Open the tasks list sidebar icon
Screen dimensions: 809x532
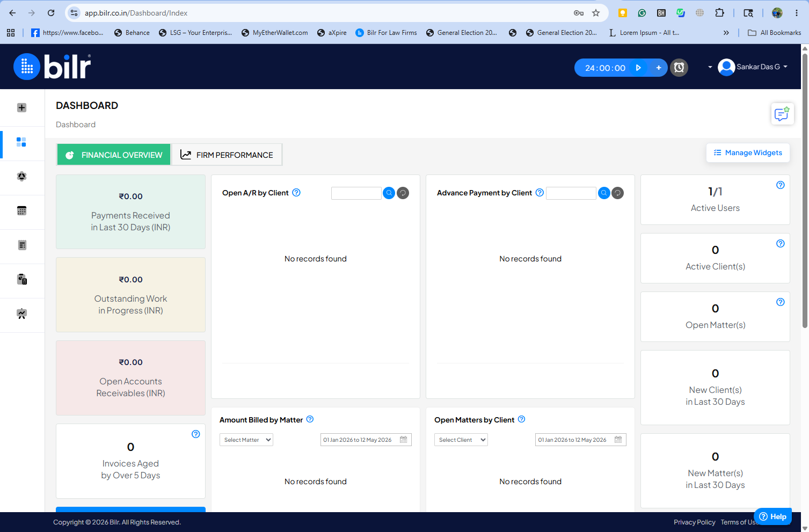[x=21, y=245]
